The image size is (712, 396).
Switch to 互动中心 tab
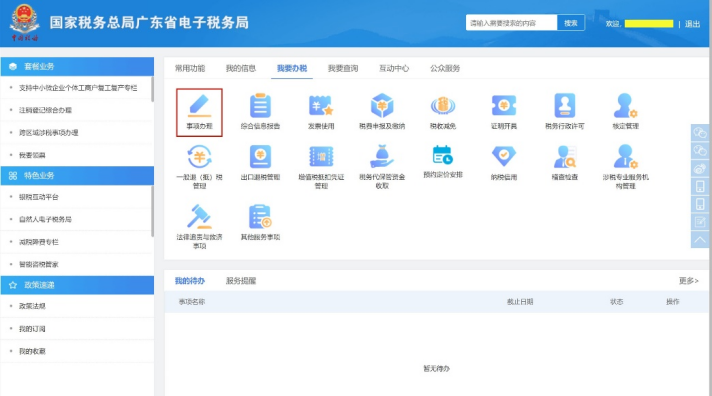coord(394,69)
